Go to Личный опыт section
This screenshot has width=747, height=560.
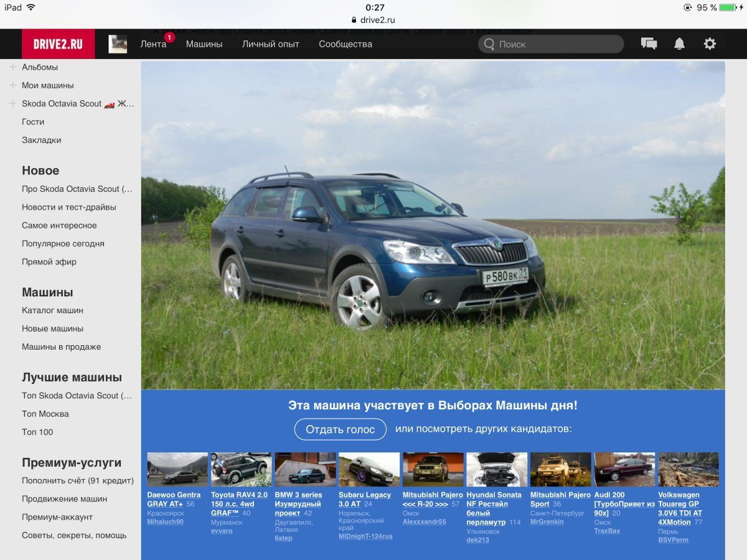(x=271, y=44)
